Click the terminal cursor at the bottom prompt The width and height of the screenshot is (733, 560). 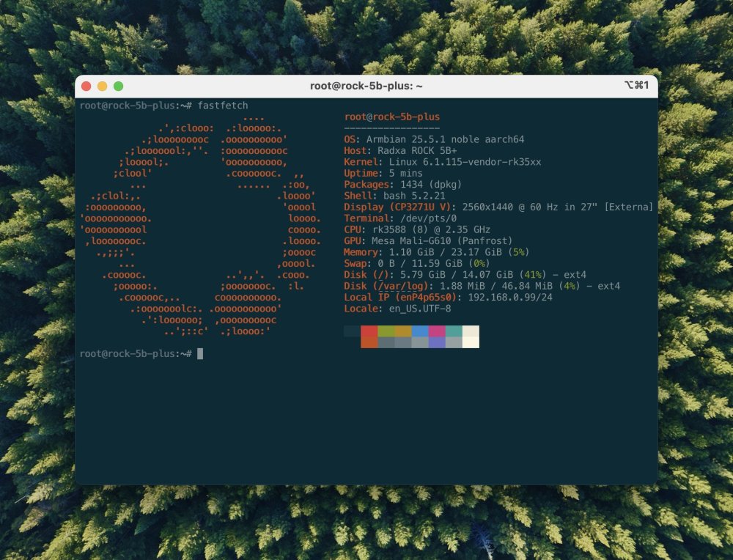pyautogui.click(x=200, y=353)
